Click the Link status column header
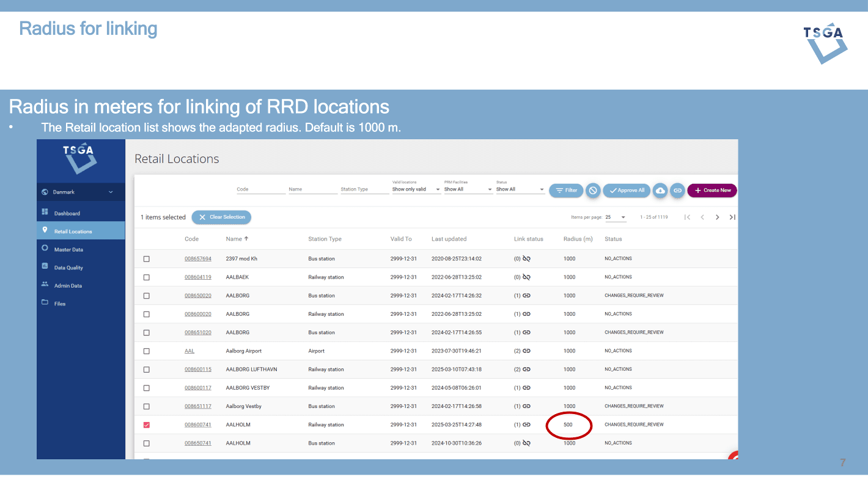This screenshot has height=488, width=868. pos(529,239)
